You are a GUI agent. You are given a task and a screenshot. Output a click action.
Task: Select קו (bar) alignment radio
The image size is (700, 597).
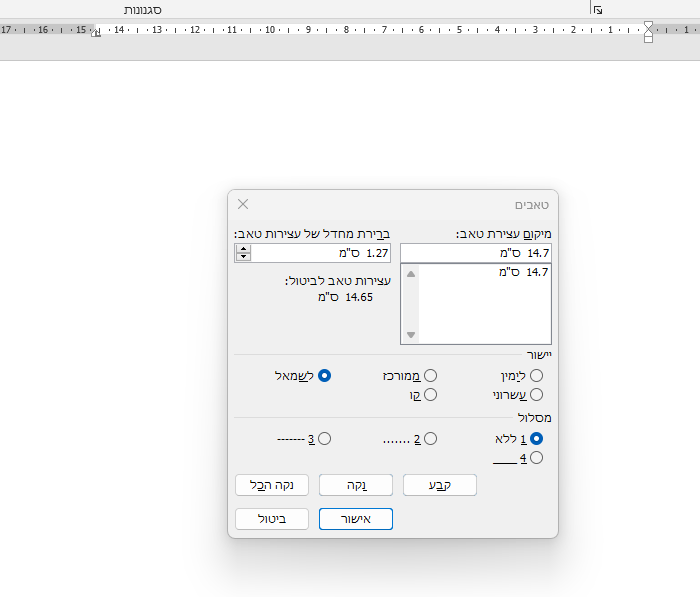pyautogui.click(x=430, y=395)
